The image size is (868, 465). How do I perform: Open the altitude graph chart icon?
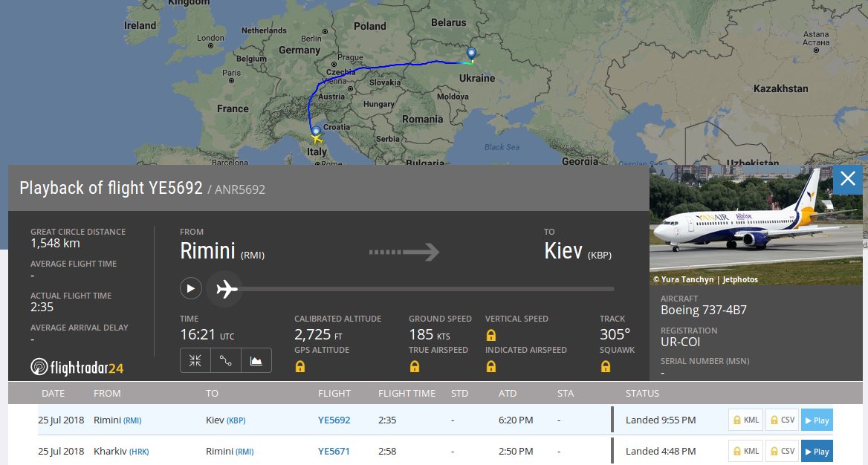coord(256,360)
